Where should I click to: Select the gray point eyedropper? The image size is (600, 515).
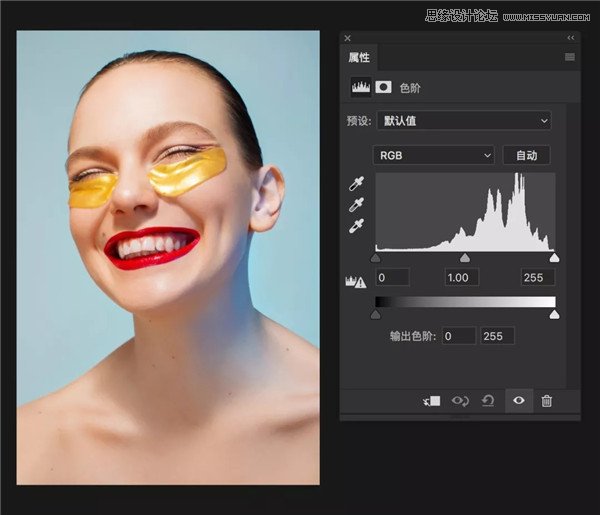pos(356,205)
